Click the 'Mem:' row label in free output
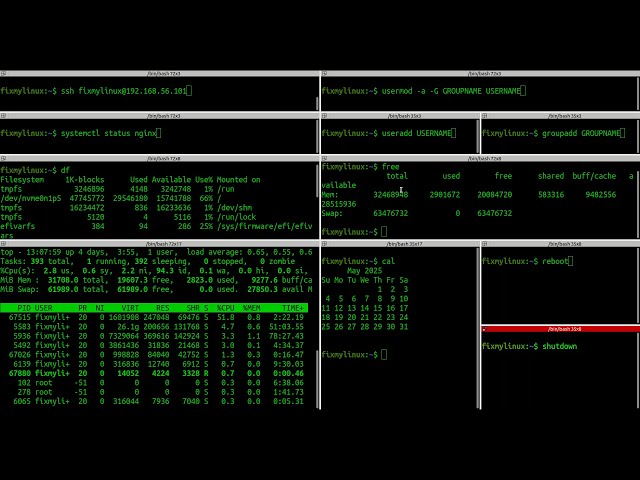 [330, 195]
